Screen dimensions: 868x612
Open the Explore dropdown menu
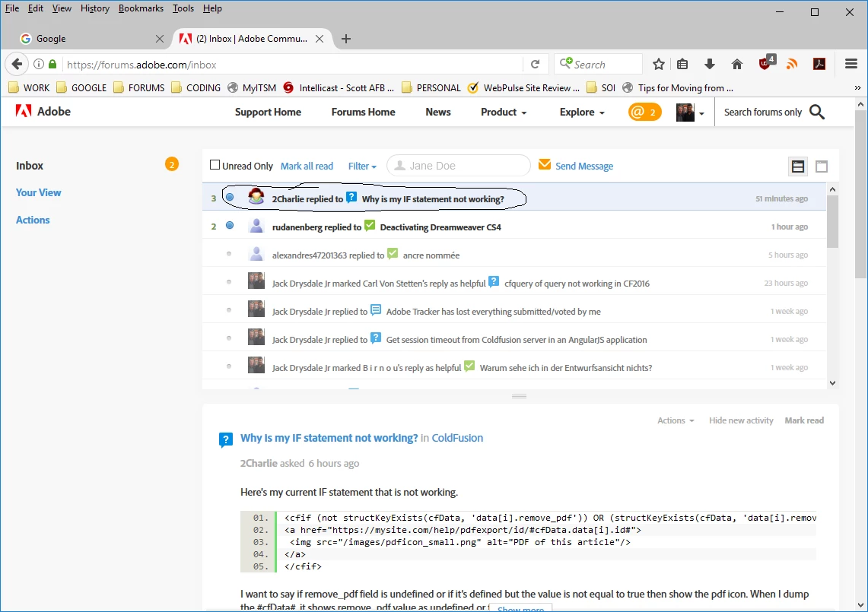click(x=582, y=112)
